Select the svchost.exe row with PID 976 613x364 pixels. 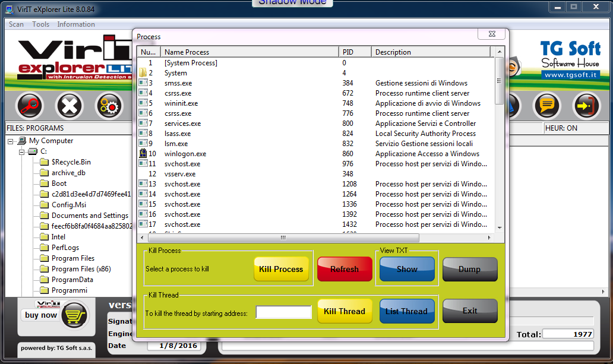316,163
